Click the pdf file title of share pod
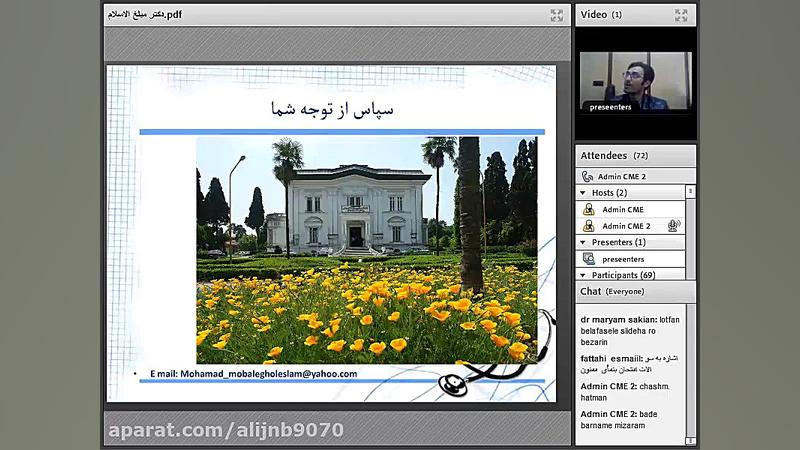This screenshot has height=450, width=800. (x=144, y=15)
